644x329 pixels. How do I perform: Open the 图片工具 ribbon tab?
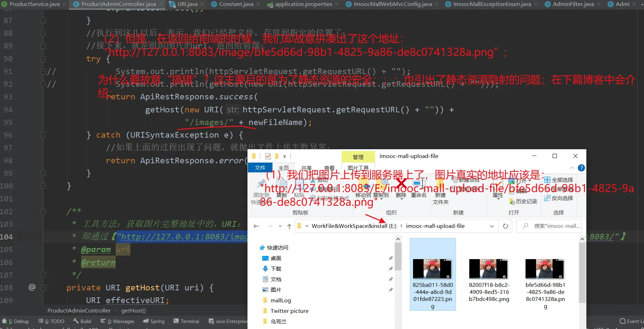(358, 168)
